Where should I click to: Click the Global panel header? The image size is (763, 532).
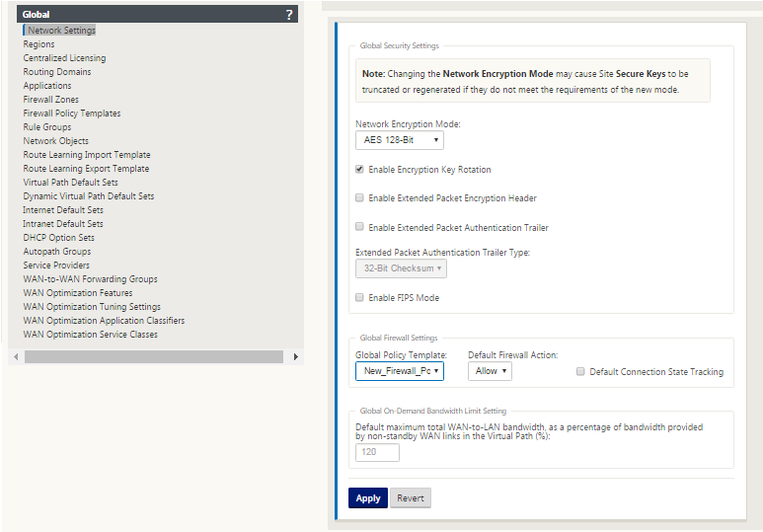point(157,14)
